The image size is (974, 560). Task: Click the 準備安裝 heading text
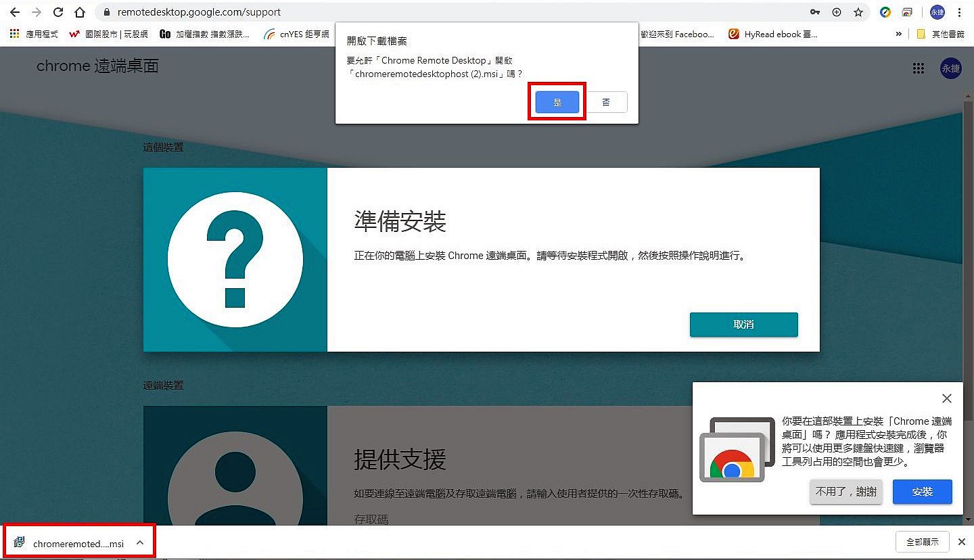[400, 221]
